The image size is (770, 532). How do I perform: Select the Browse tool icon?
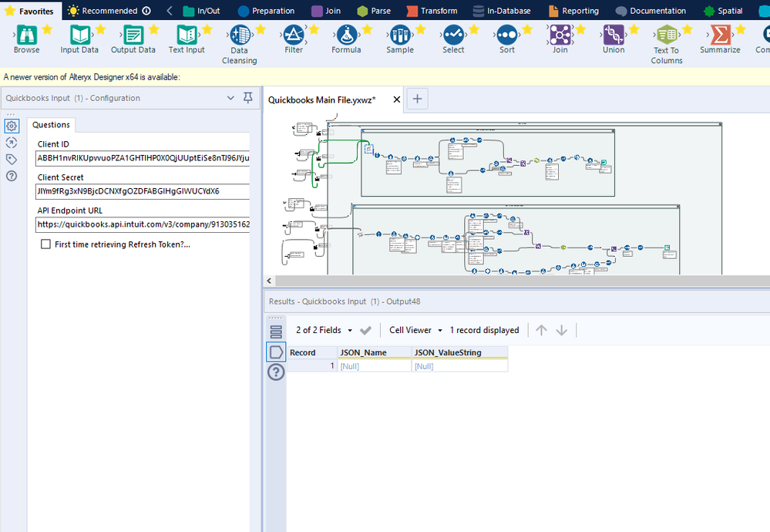pyautogui.click(x=26, y=35)
